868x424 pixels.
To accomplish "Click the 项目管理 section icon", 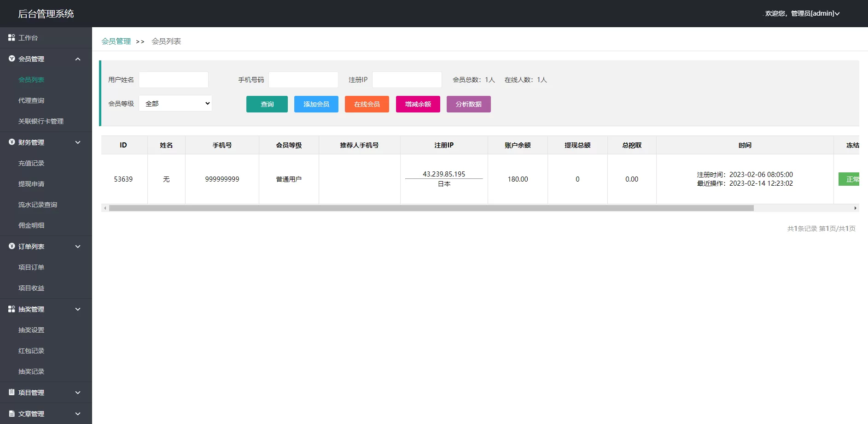I will pos(12,392).
